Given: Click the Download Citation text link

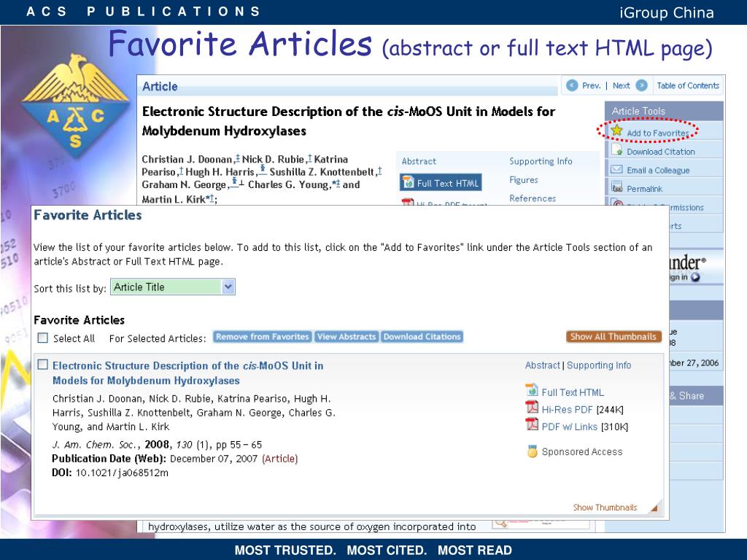Looking at the screenshot, I should [x=661, y=152].
